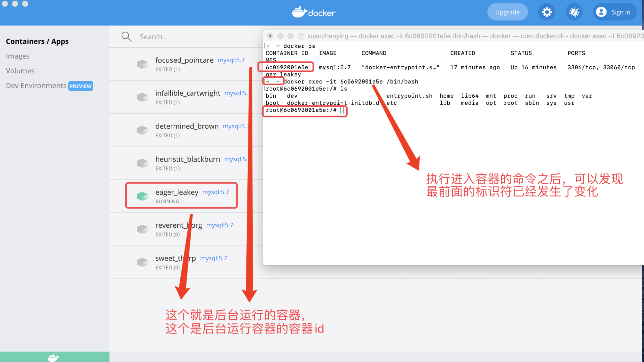Screen dimensions: 644x362
Task: Click RUNNING status under eager_leakey
Action: [x=167, y=201]
